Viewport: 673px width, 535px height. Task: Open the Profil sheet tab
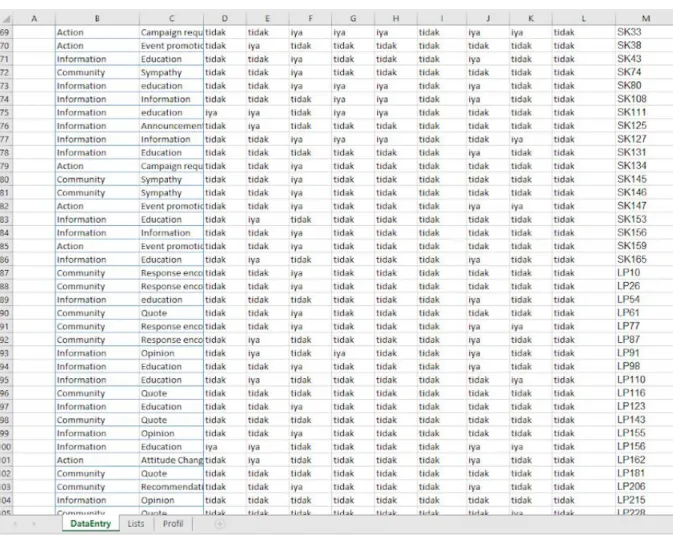pos(173,524)
